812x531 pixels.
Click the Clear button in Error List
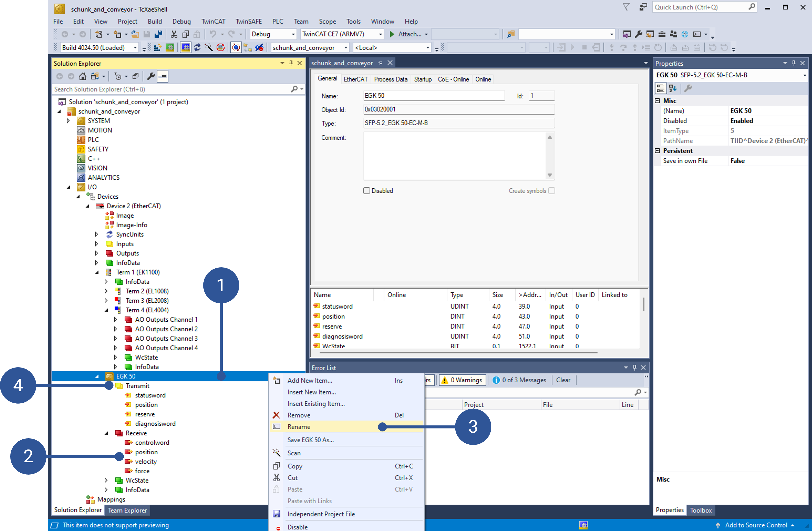tap(563, 380)
